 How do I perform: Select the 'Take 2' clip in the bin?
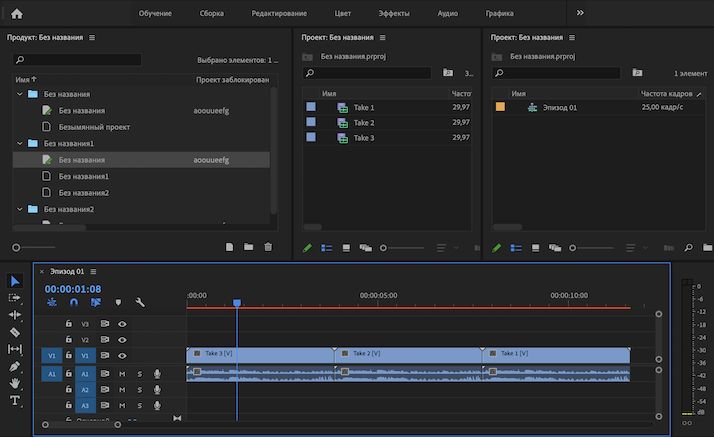point(364,122)
